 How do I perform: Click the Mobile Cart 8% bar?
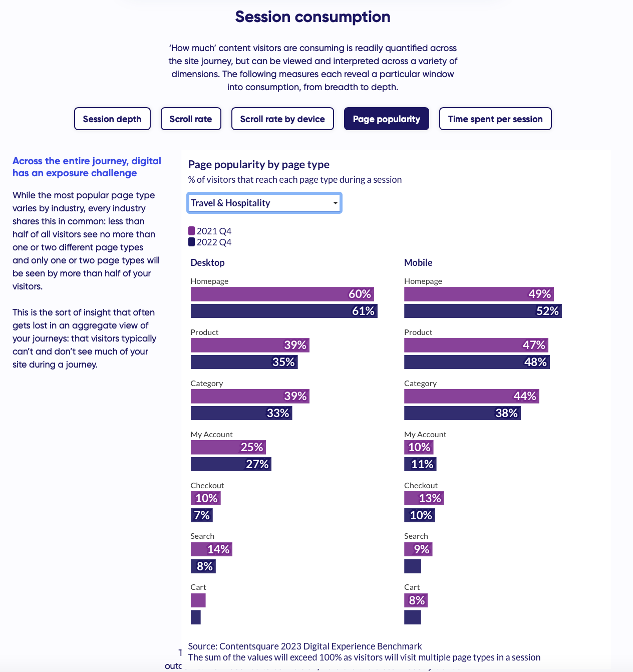point(416,600)
